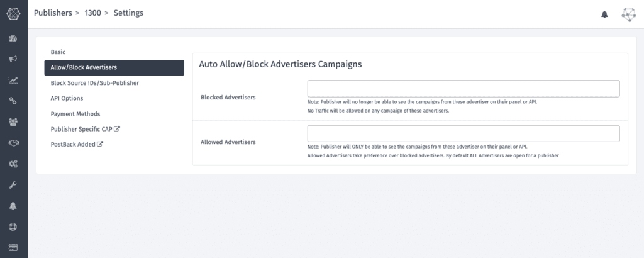644x258 pixels.
Task: Open the user profile avatar menu
Action: click(x=628, y=14)
